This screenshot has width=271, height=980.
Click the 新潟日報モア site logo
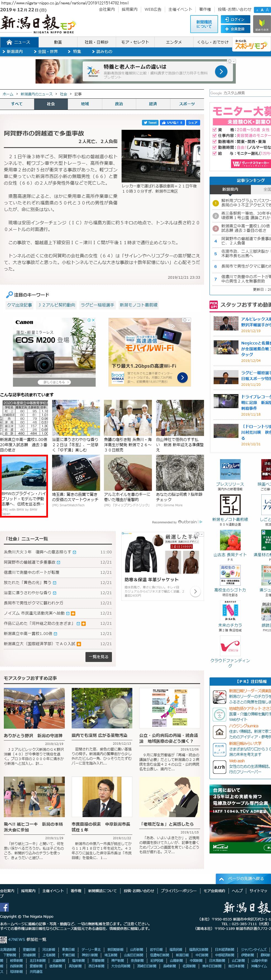point(38,25)
